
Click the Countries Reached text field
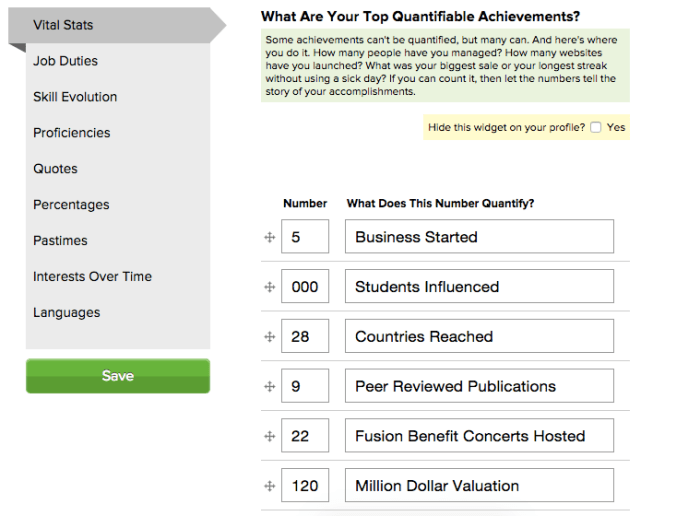(479, 337)
